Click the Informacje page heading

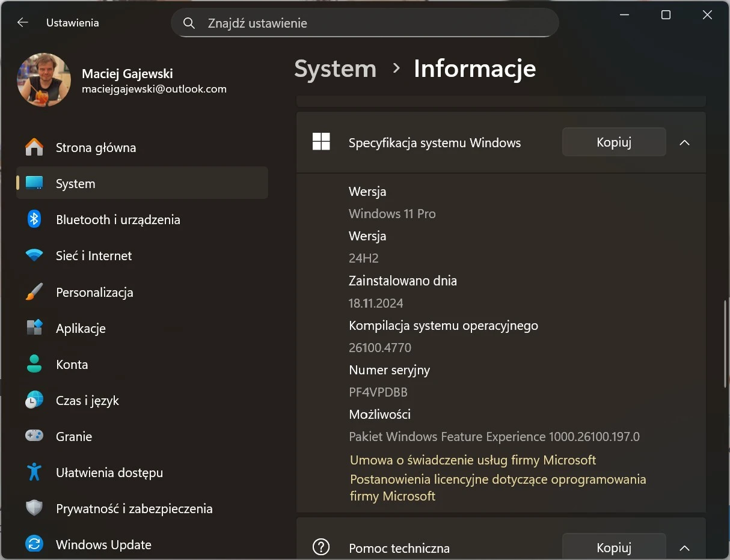(474, 68)
